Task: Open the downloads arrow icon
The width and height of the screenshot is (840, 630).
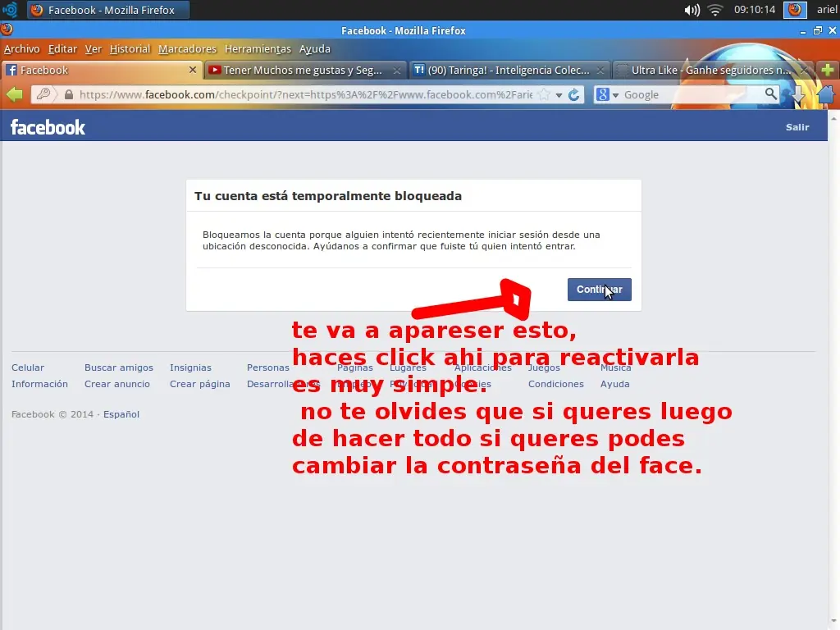Action: (x=798, y=95)
